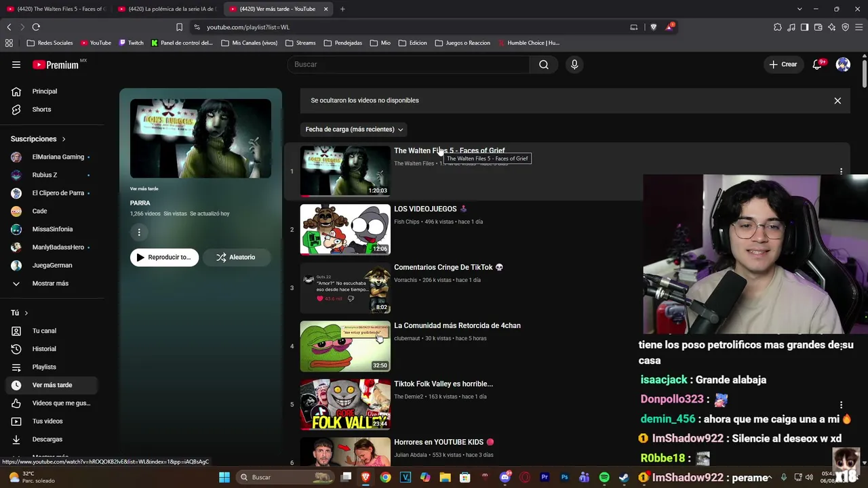Select Ver más tarde in sidebar
This screenshot has width=868, height=488.
tap(52, 385)
